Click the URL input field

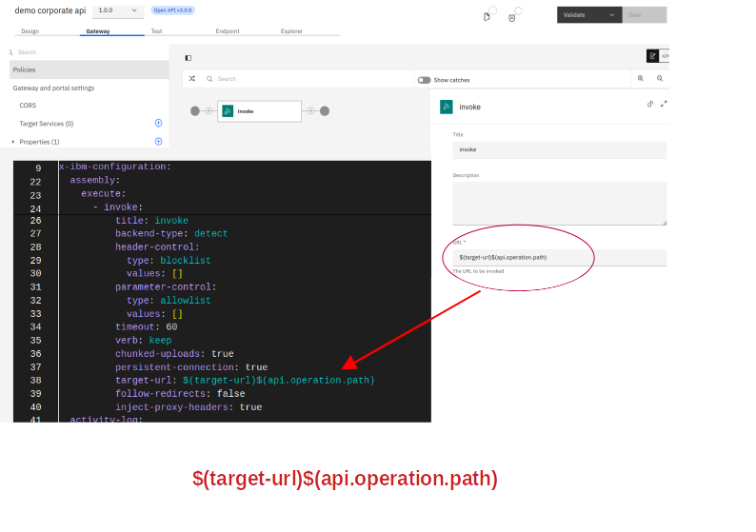point(558,257)
